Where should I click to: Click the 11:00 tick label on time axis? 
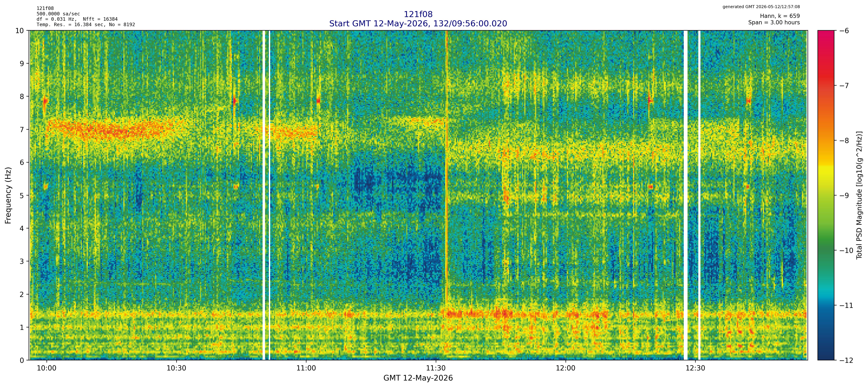[306, 368]
